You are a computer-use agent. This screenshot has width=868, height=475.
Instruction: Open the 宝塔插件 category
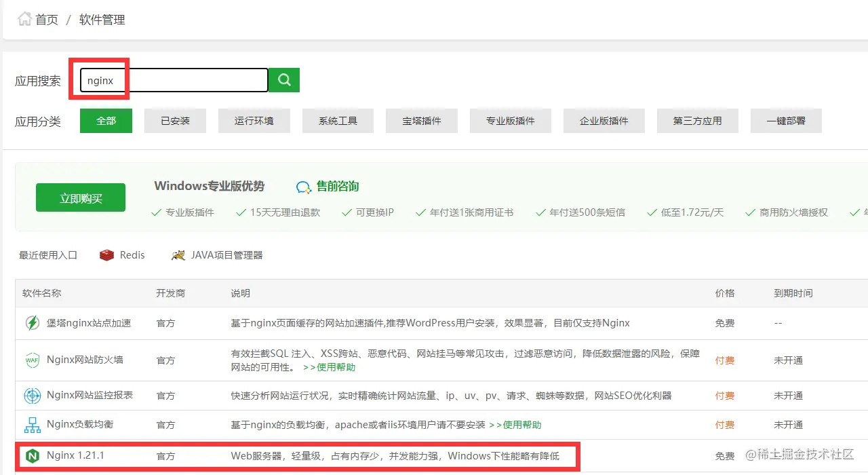pyautogui.click(x=422, y=121)
